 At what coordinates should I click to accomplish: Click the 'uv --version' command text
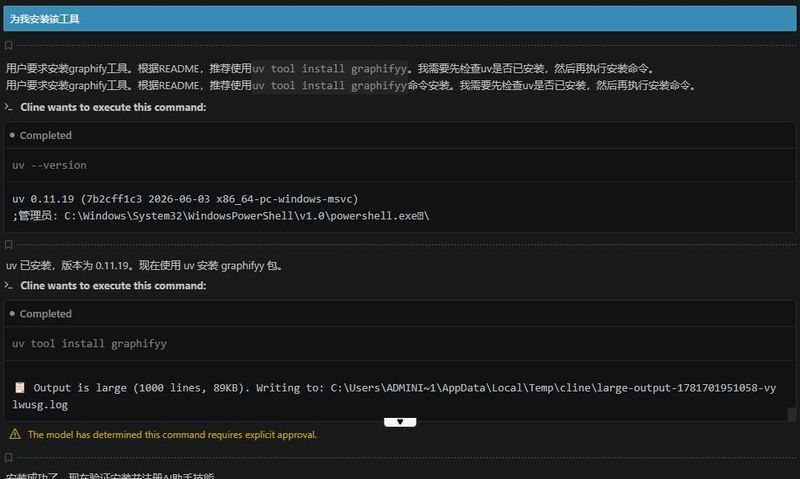49,165
